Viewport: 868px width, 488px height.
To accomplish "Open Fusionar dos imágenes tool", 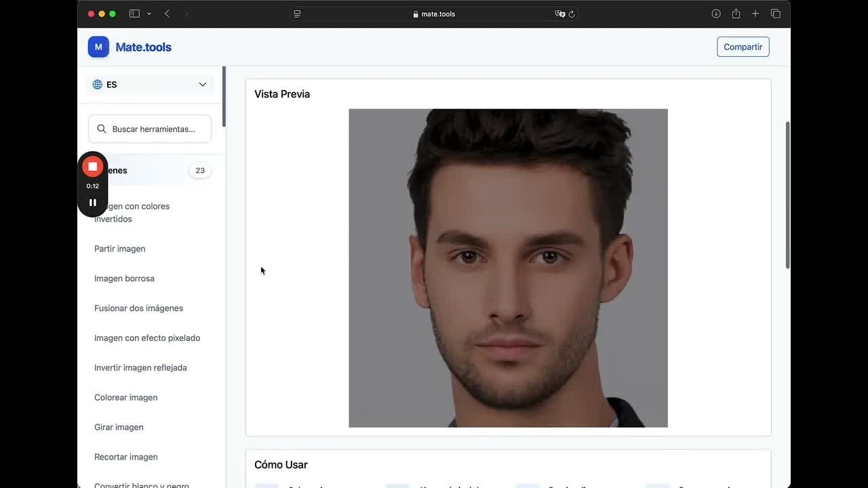I will (138, 308).
